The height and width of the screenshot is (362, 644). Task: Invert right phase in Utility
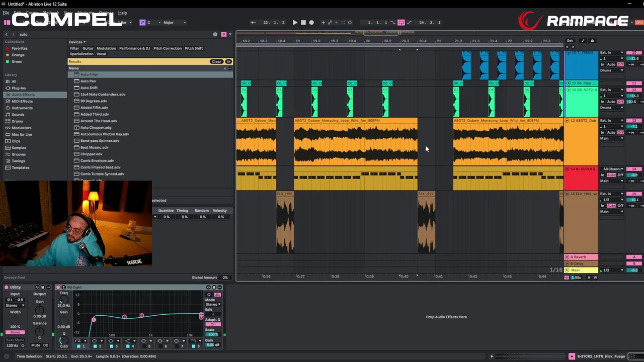tap(20, 300)
